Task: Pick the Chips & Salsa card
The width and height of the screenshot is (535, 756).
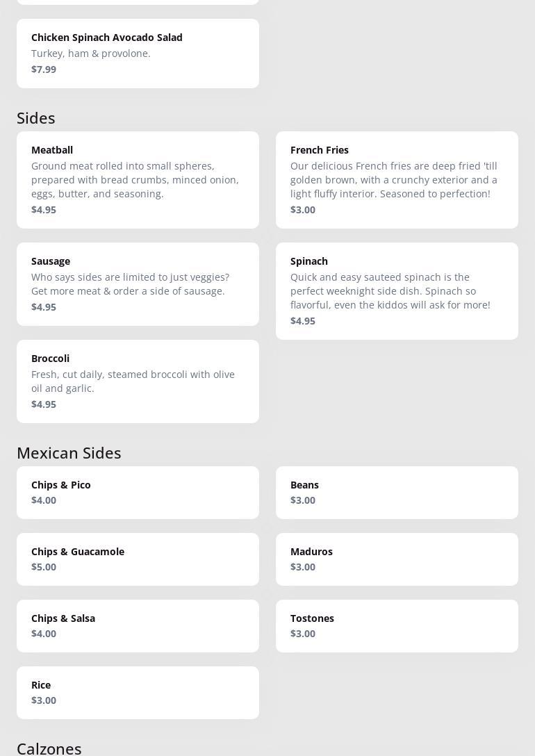Action: (x=138, y=625)
